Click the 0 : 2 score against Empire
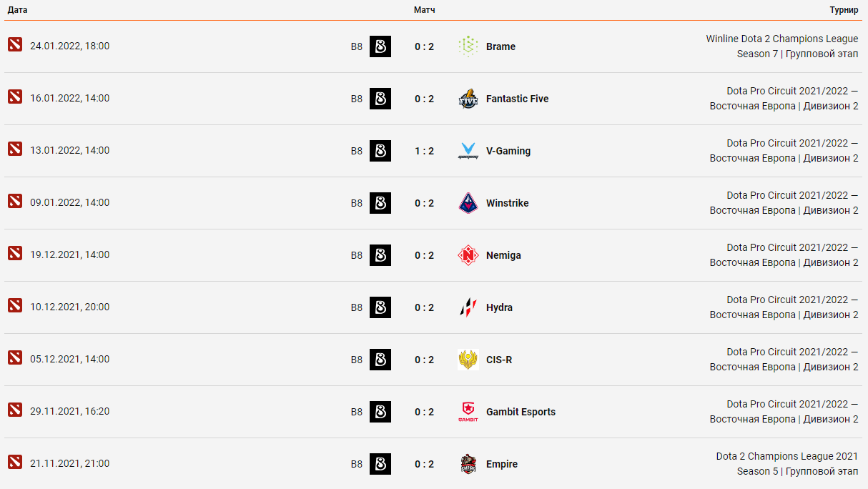 pos(424,464)
